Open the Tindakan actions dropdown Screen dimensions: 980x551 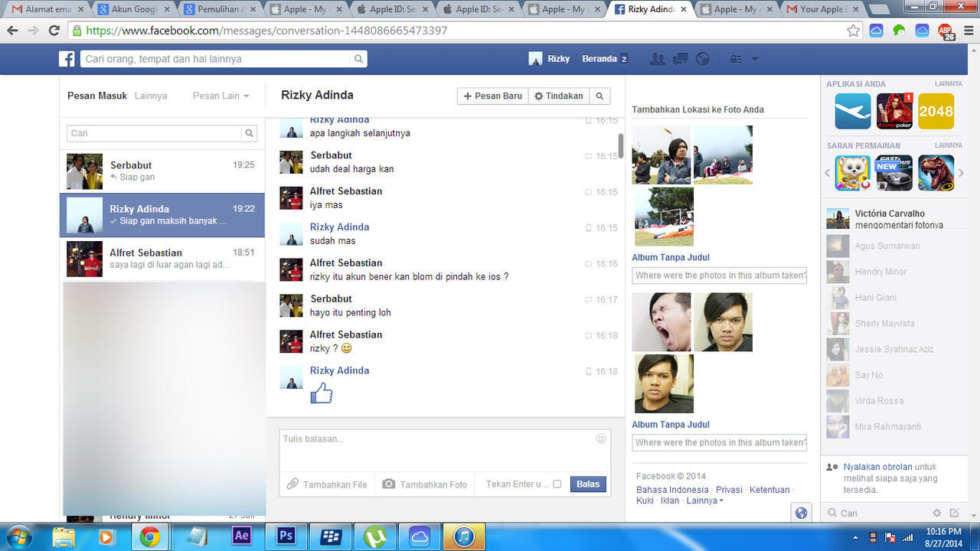[559, 96]
